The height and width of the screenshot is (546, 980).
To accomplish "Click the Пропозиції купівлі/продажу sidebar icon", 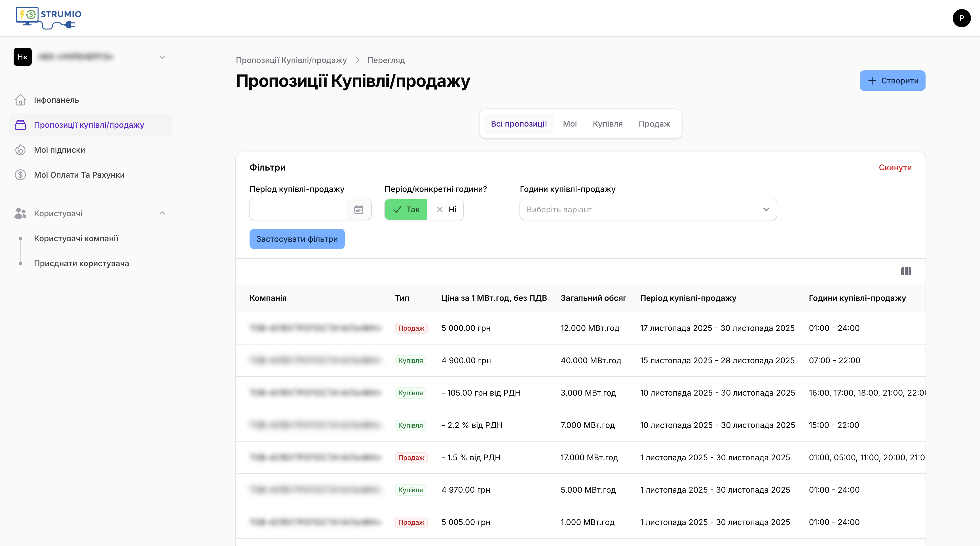I will click(20, 125).
